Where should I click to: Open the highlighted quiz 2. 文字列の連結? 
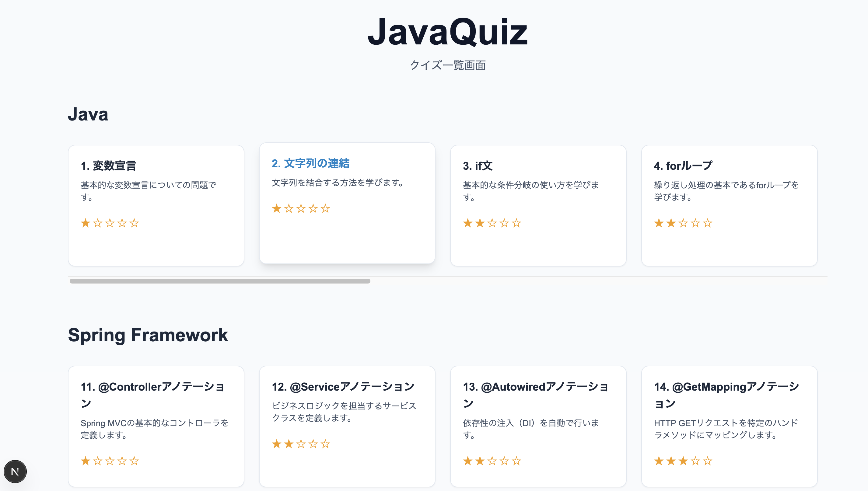[347, 203]
